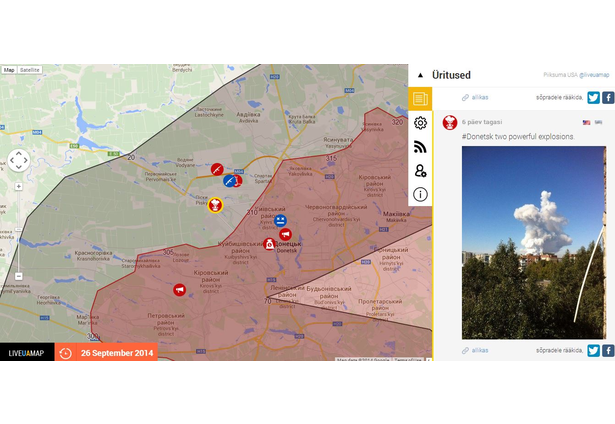Click the LIVEUAMAP logo
The image size is (615, 424).
click(x=26, y=353)
